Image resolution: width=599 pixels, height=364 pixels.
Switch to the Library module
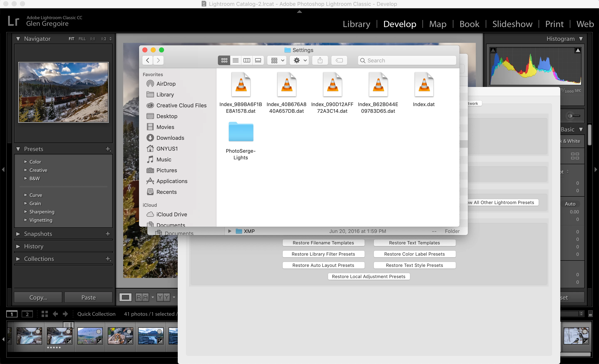coord(356,24)
